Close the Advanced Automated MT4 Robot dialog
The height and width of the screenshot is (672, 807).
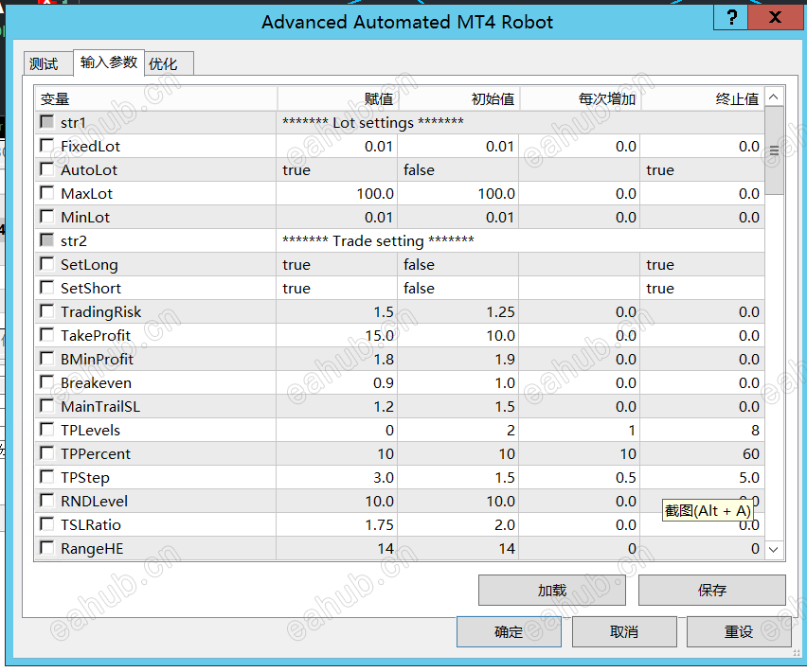tap(775, 18)
